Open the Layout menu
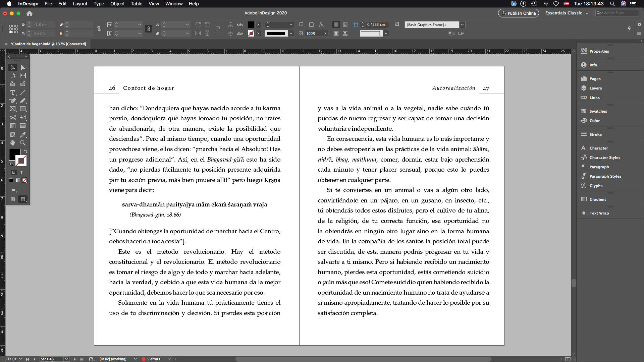 coord(80,4)
